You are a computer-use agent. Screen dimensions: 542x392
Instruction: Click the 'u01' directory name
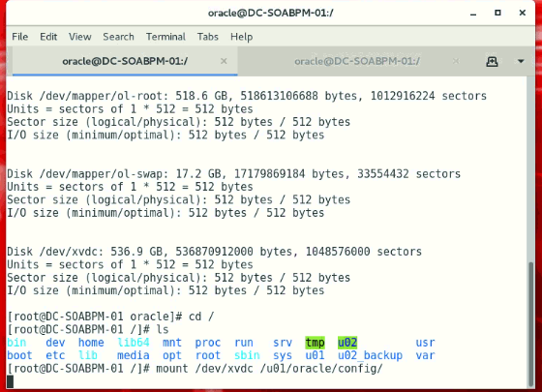(315, 355)
